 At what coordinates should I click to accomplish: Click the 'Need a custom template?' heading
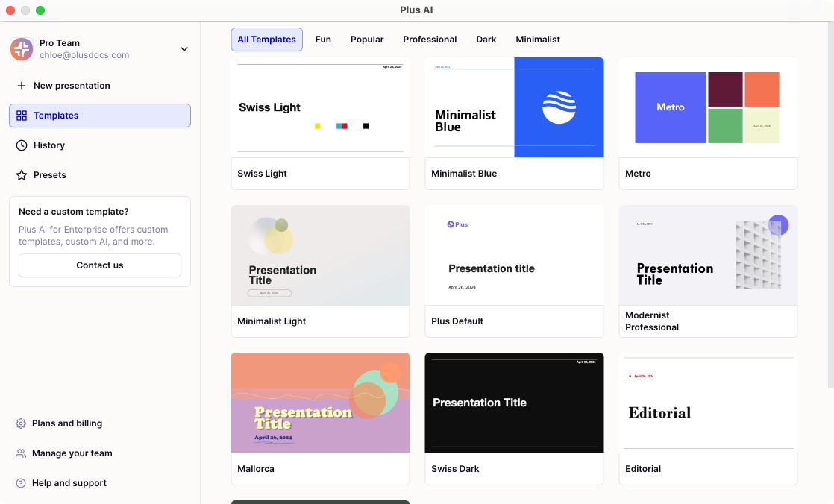(x=73, y=212)
